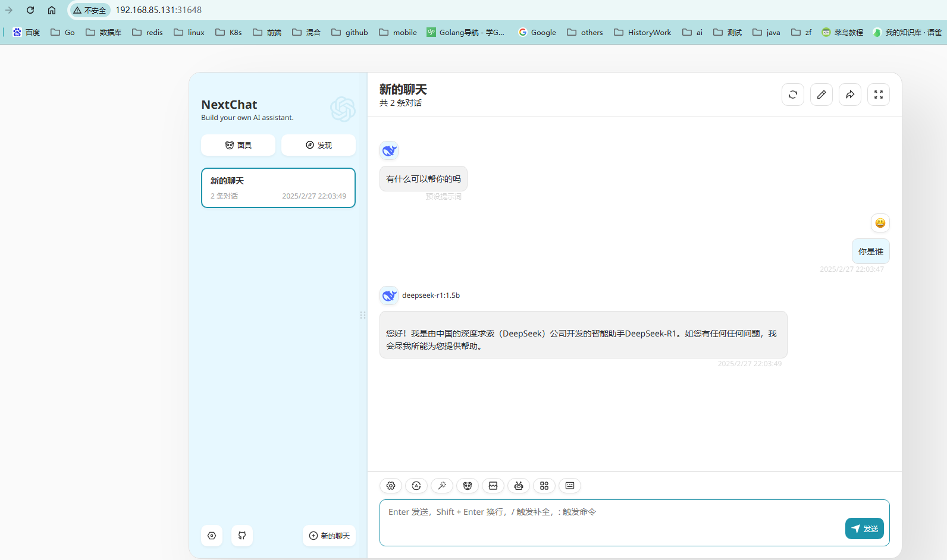This screenshot has width=947, height=560.
Task: Open the Google bookmark
Action: [537, 32]
